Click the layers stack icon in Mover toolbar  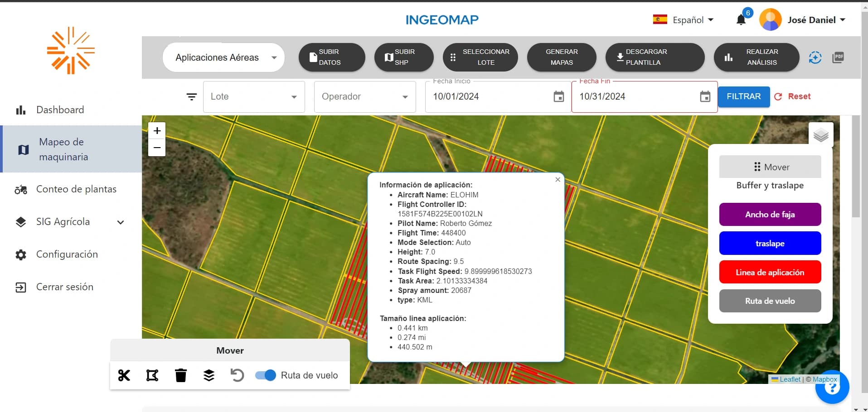[209, 375]
